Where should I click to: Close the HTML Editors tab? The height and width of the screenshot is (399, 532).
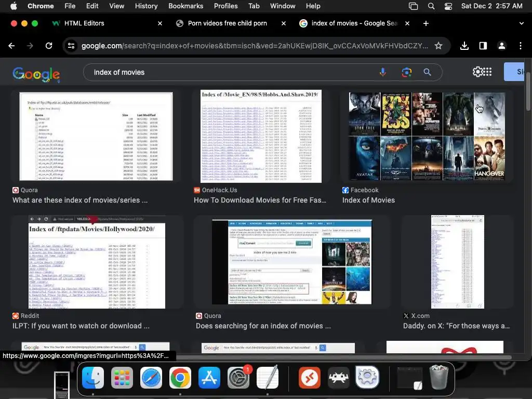coord(160,23)
